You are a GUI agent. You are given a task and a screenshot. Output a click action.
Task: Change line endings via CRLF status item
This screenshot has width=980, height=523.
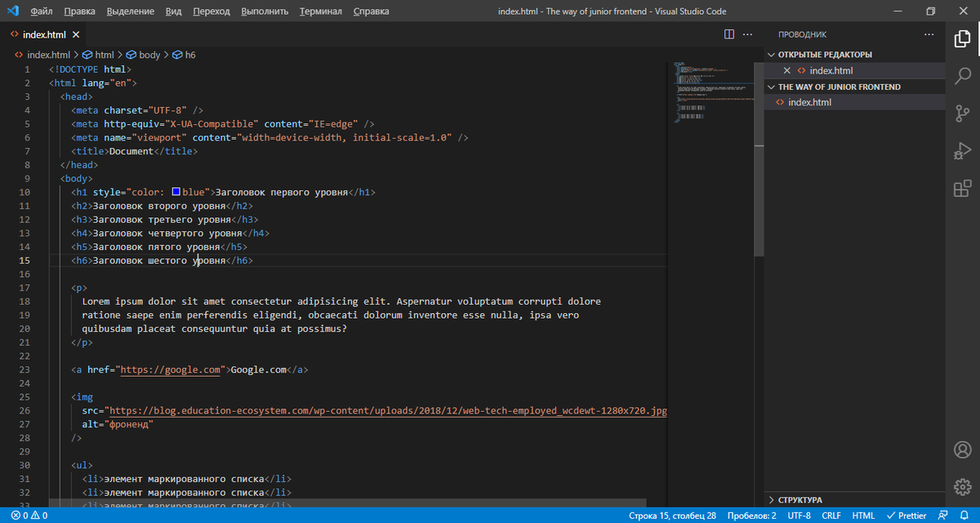click(831, 516)
